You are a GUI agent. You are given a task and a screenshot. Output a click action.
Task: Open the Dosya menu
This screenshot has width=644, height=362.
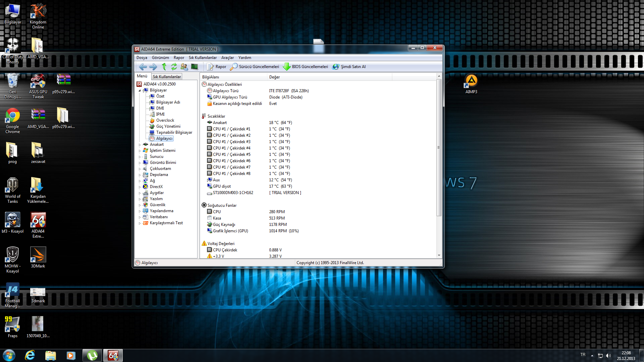(x=142, y=58)
